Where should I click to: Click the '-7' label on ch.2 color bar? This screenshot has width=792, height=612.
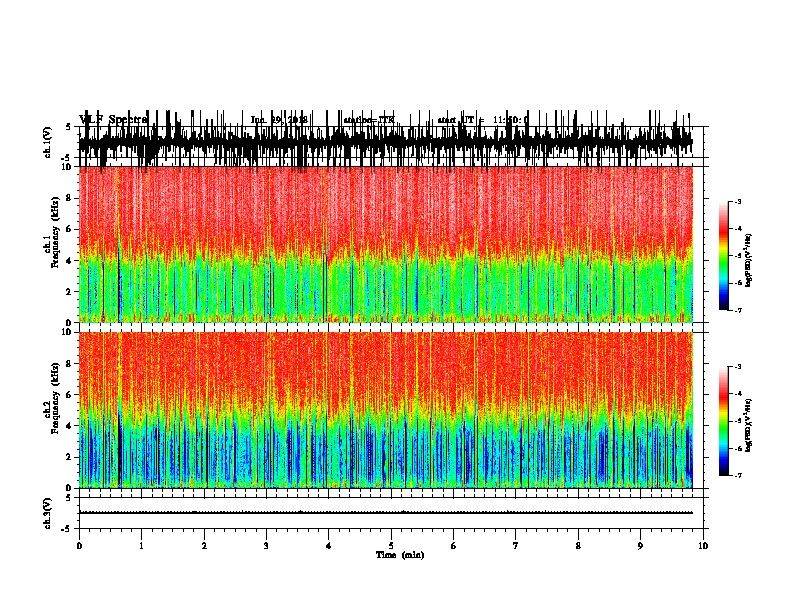point(738,475)
